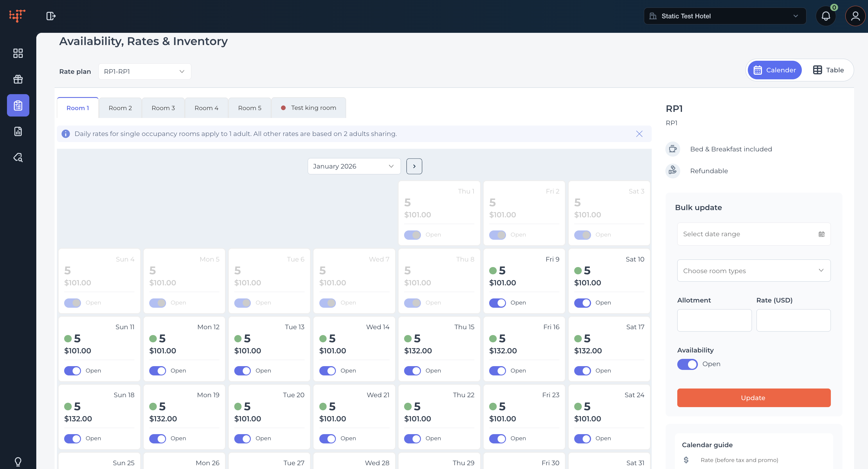Toggle Bulk update Availability switch
Image resolution: width=868 pixels, height=469 pixels.
687,364
